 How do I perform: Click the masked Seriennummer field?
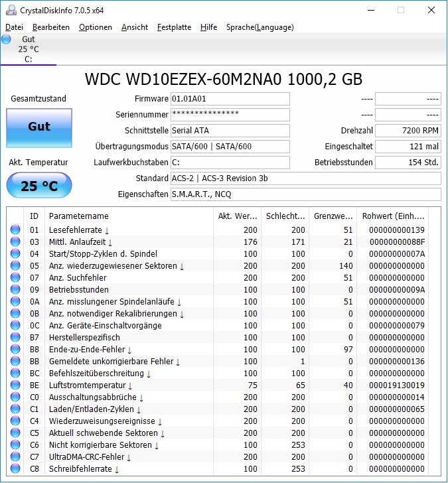(230, 115)
